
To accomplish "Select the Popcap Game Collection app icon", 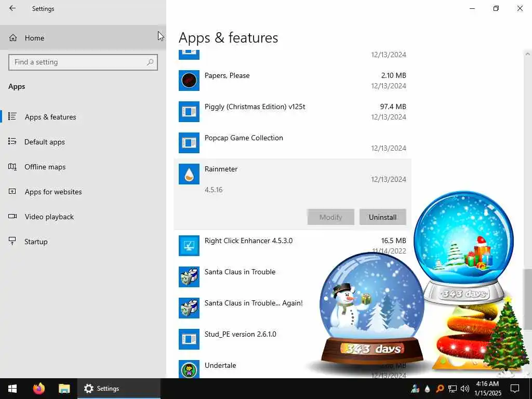I will pyautogui.click(x=189, y=143).
